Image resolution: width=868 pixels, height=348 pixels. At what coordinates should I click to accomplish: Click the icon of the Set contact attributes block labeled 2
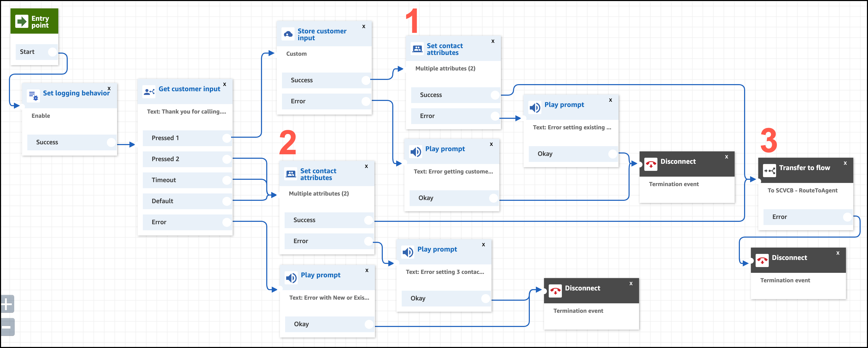point(291,174)
